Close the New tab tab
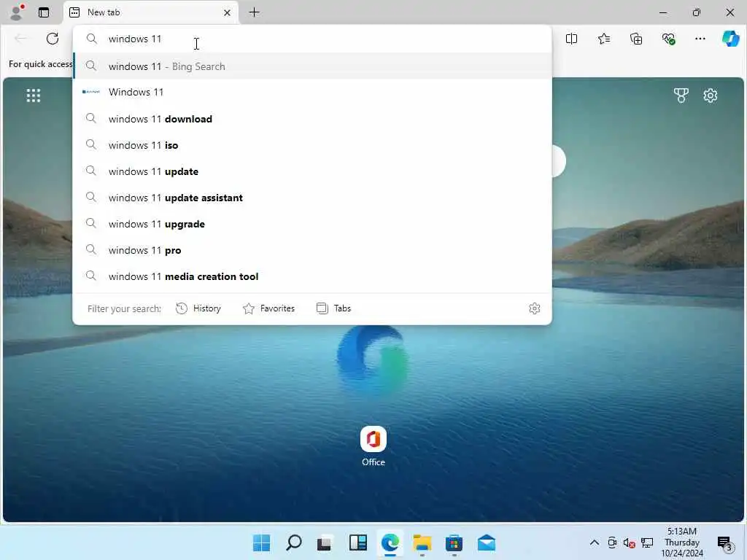 [x=228, y=13]
